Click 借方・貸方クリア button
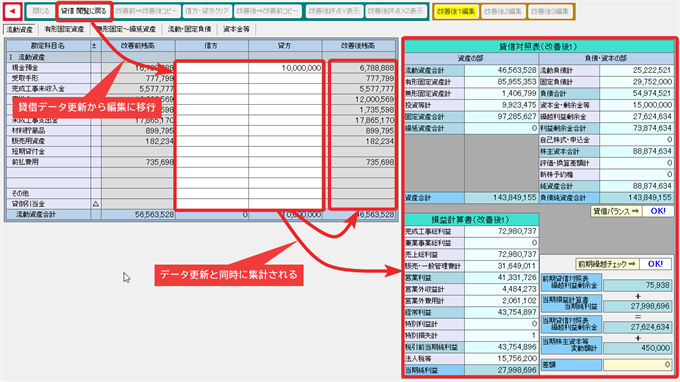This screenshot has width=680, height=382. click(206, 11)
